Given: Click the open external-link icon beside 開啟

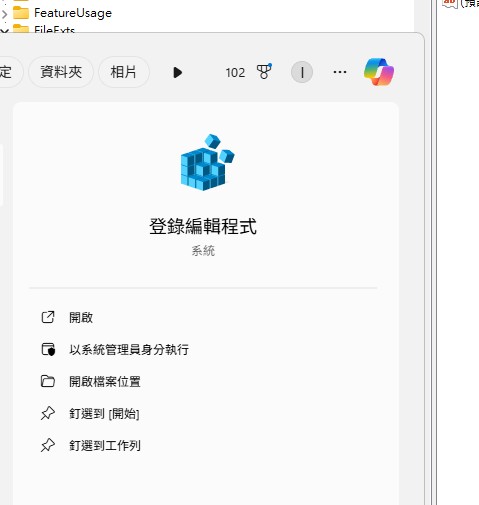Looking at the screenshot, I should click(x=48, y=317).
